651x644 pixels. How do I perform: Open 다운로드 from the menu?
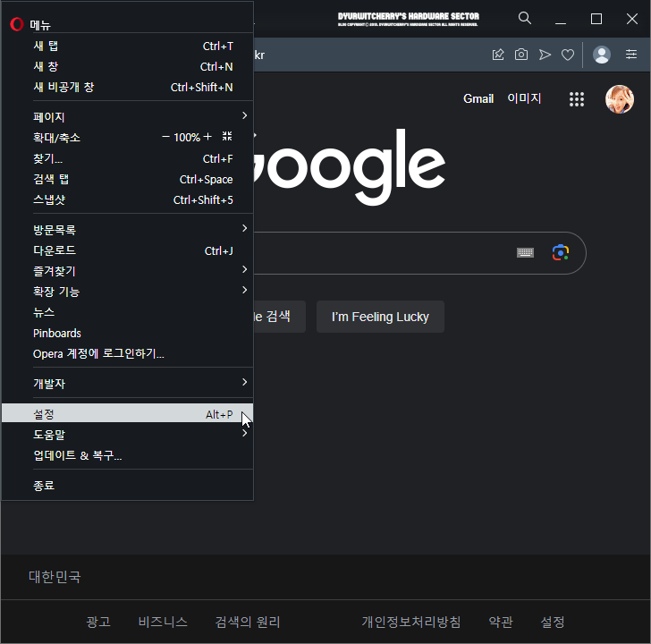coord(128,250)
